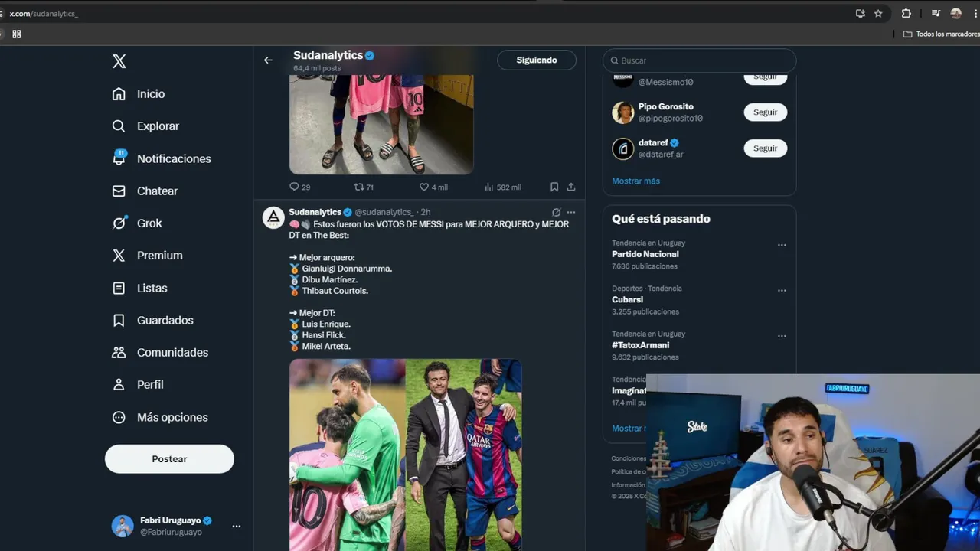Click the 2h timestamp on the post
The width and height of the screenshot is (980, 551).
click(426, 212)
